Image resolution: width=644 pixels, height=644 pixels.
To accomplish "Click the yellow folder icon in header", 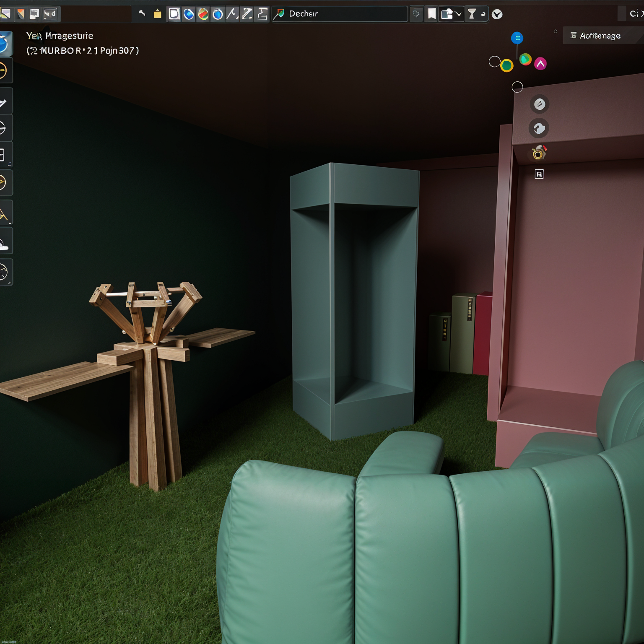I will pyautogui.click(x=157, y=14).
